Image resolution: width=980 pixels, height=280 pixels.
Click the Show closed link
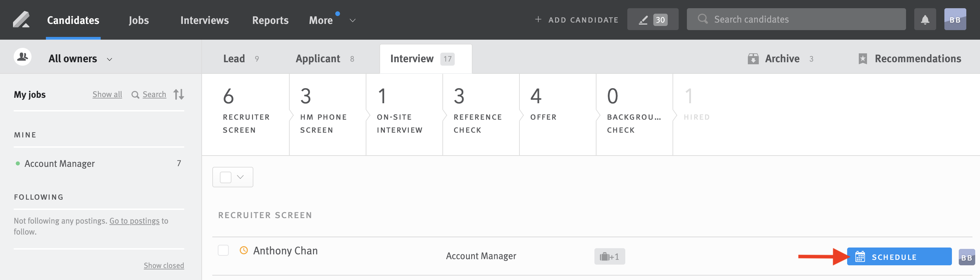164,265
